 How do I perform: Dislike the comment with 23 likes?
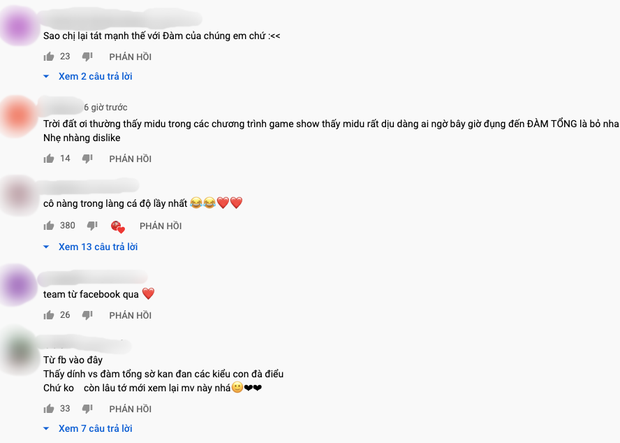tap(87, 57)
